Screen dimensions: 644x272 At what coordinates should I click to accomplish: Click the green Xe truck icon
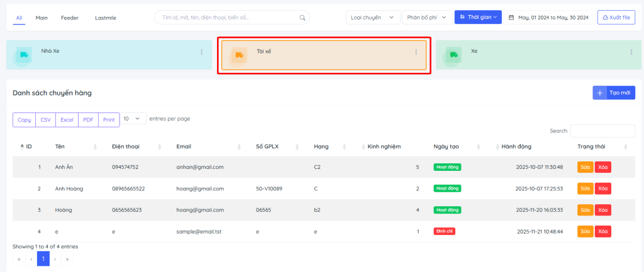pos(453,55)
